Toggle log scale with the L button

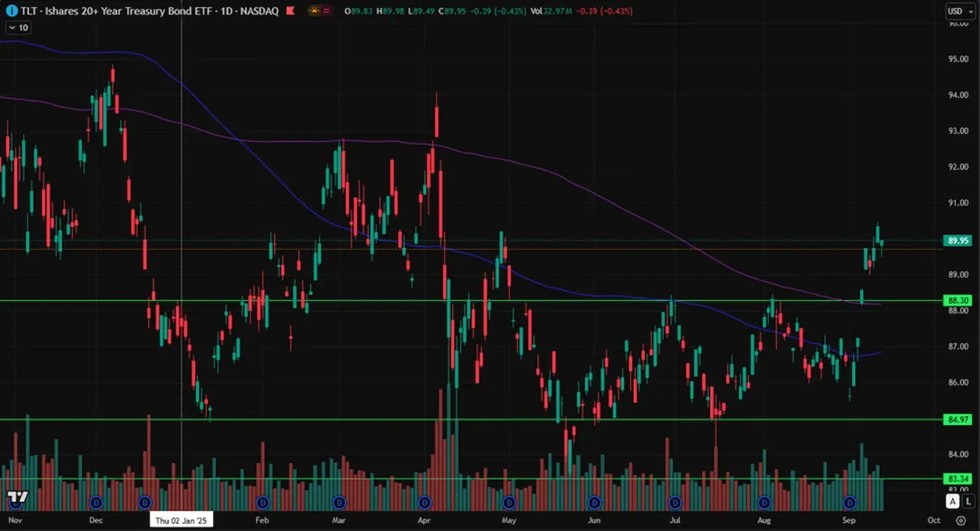tap(968, 501)
